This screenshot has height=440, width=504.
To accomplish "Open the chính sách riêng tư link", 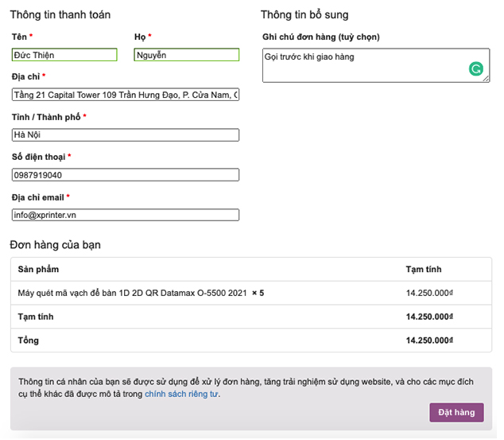I will [x=181, y=394].
